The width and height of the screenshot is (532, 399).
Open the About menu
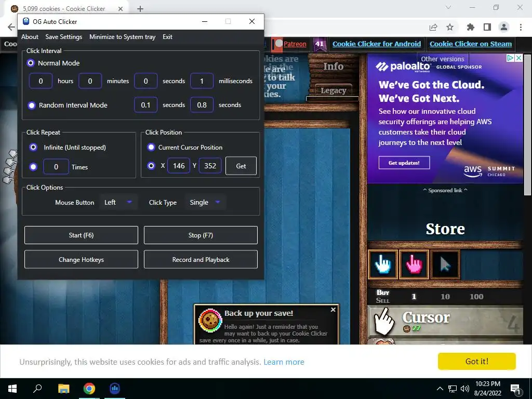30,37
